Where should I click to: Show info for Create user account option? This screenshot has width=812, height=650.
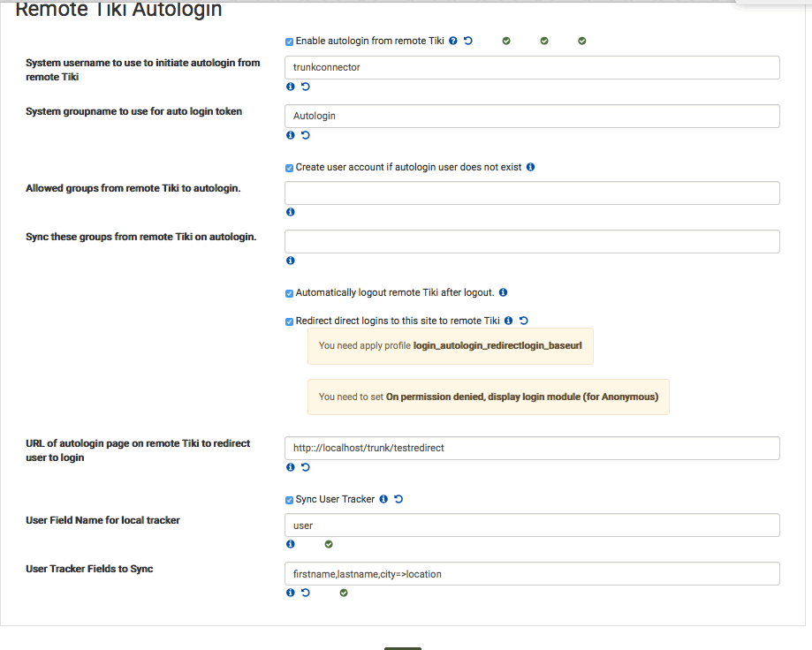[530, 167]
